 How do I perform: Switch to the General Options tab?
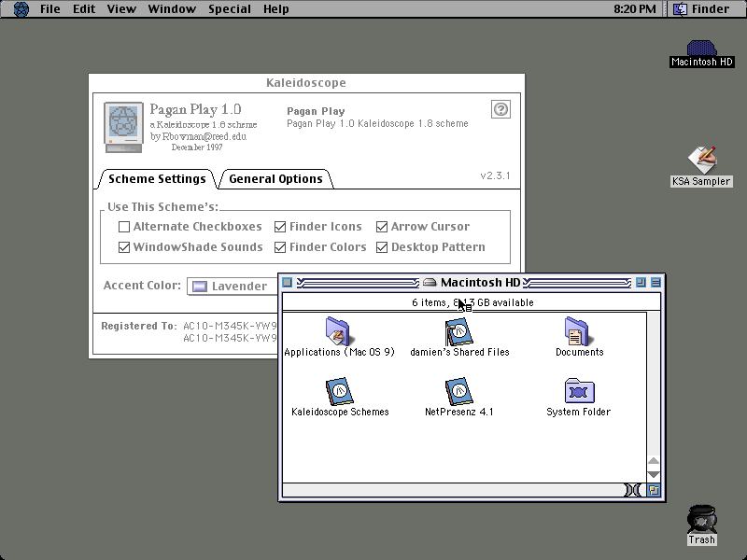(275, 179)
